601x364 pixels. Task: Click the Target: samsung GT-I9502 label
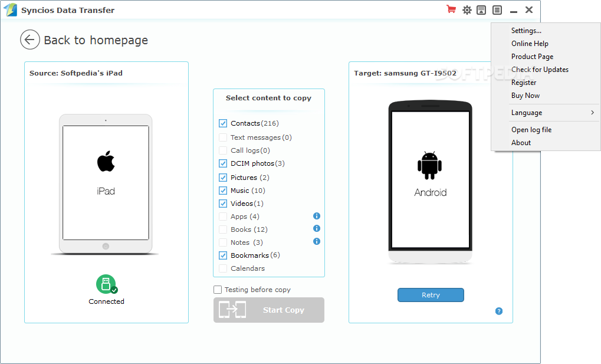click(x=405, y=73)
